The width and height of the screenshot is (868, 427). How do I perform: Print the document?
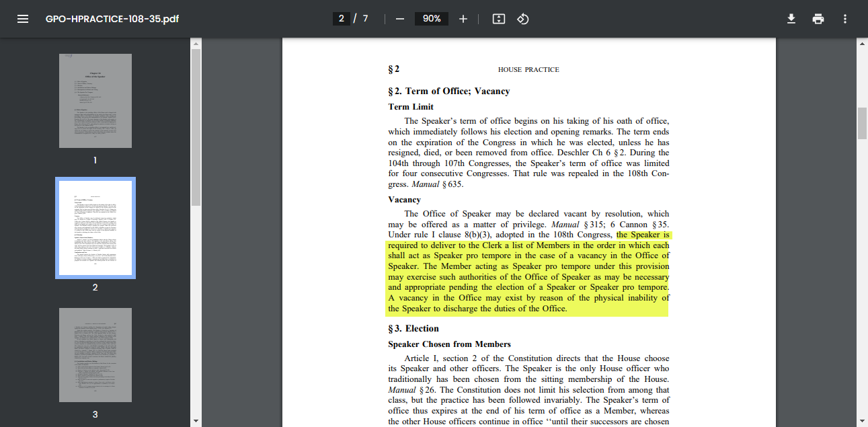tap(818, 19)
